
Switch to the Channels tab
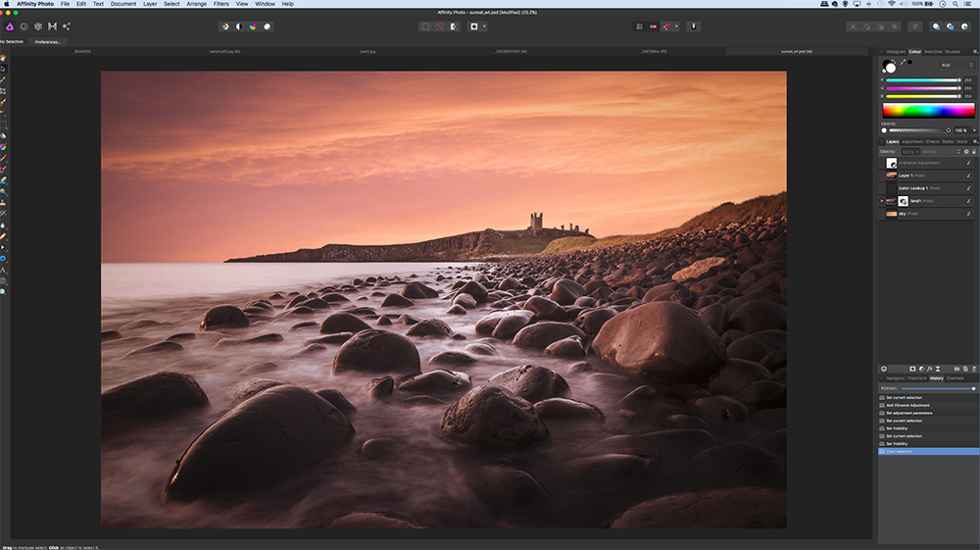pos(955,378)
